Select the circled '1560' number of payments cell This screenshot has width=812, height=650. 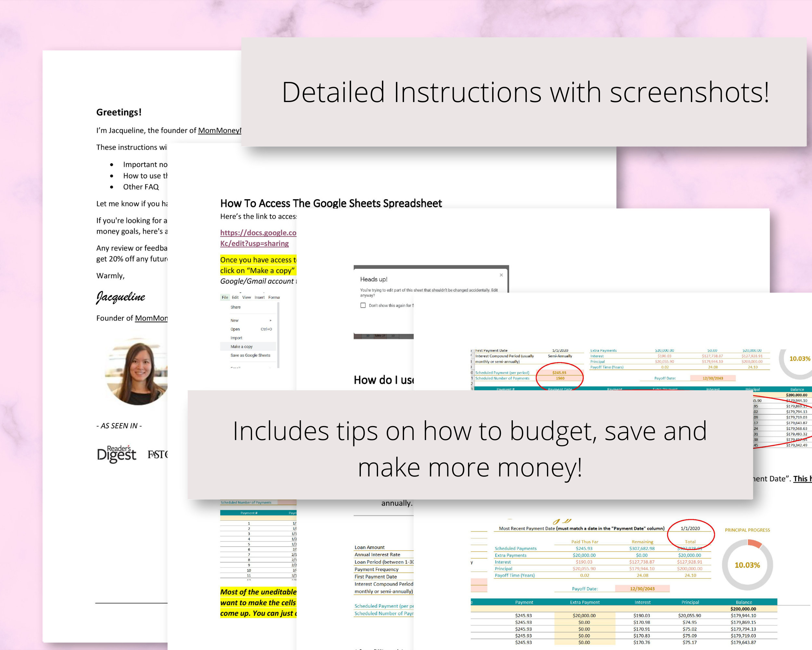(x=560, y=378)
